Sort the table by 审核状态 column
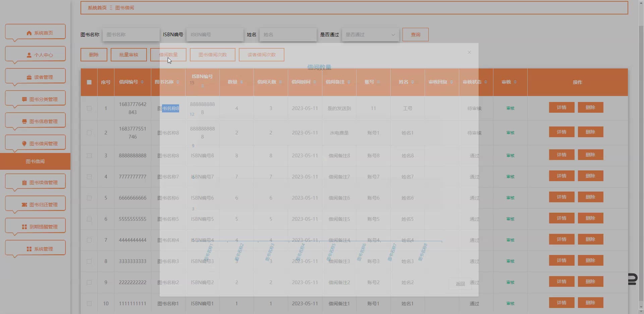 click(x=485, y=82)
